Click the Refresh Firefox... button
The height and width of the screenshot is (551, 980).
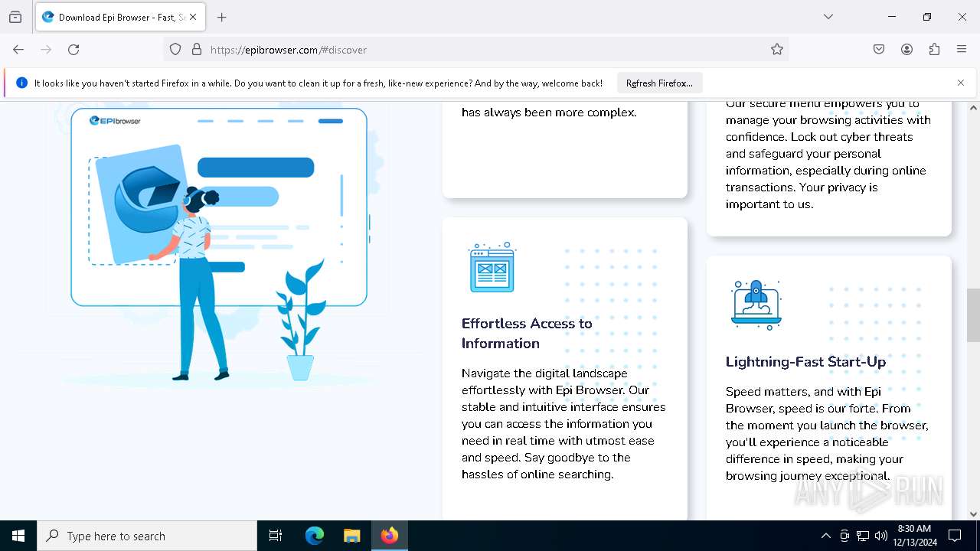pos(659,83)
